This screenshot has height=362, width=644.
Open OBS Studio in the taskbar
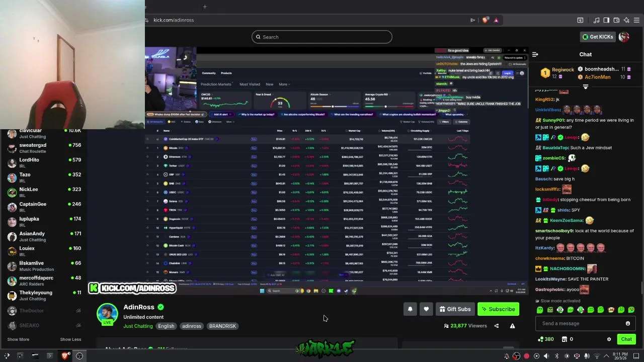pos(79,356)
